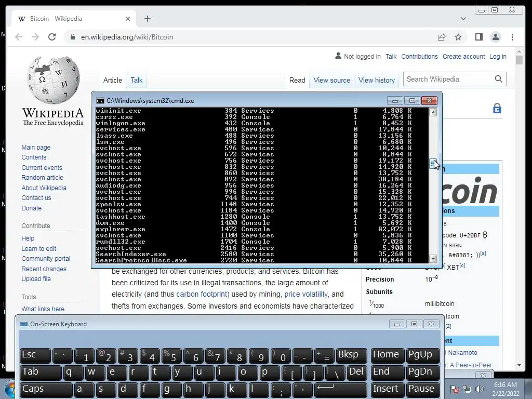Bookmark this page with star icon
Image resolution: width=532 pixels, height=399 pixels.
tap(458, 37)
